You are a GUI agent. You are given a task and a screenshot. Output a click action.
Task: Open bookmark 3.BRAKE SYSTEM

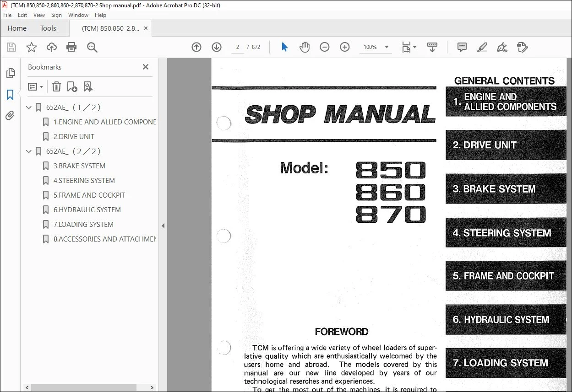79,166
